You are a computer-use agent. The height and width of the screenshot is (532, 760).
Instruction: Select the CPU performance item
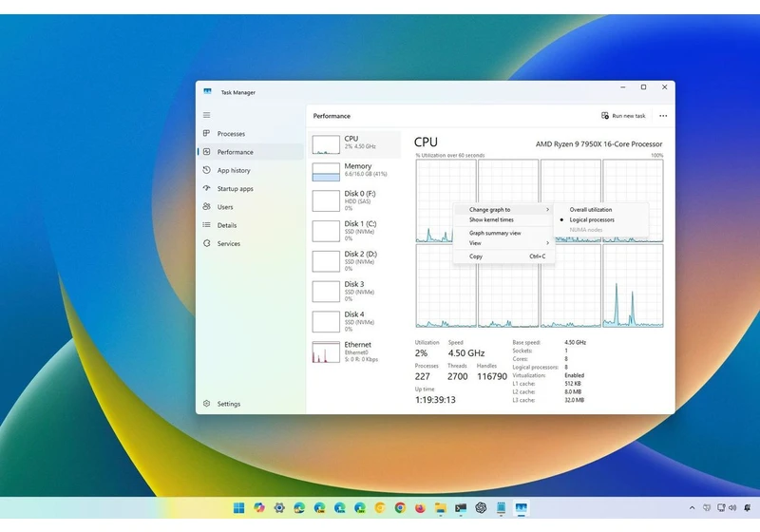[354, 143]
